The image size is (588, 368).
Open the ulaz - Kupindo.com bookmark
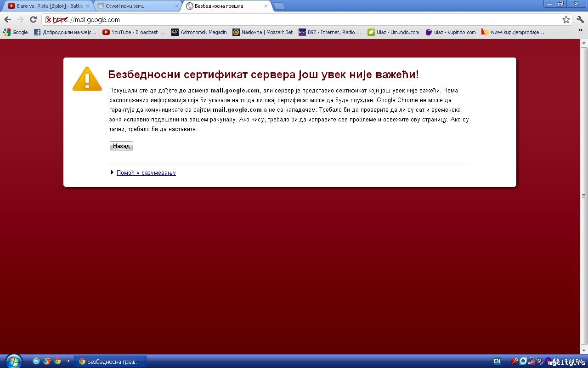(x=451, y=32)
